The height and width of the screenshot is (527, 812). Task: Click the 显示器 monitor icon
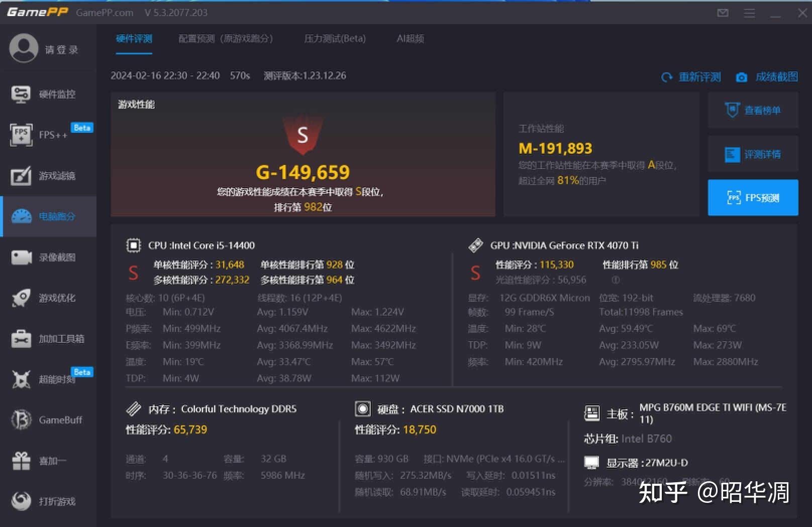click(591, 463)
